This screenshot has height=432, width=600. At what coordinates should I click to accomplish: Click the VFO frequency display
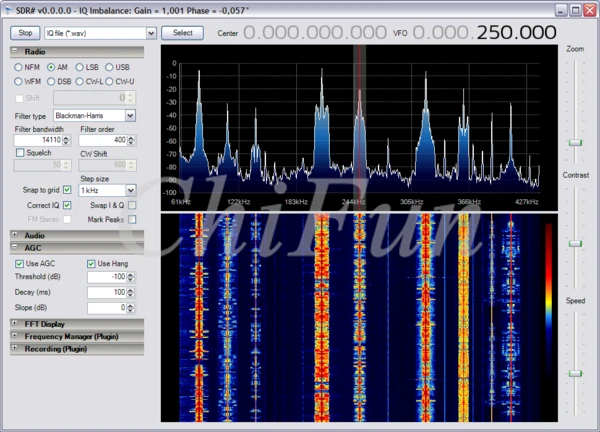click(x=484, y=33)
